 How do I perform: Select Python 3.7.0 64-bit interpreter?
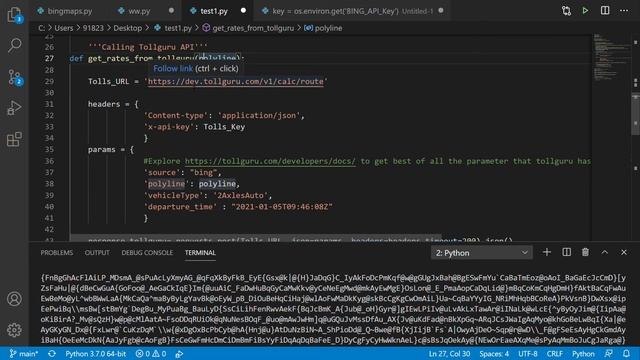pos(96,353)
